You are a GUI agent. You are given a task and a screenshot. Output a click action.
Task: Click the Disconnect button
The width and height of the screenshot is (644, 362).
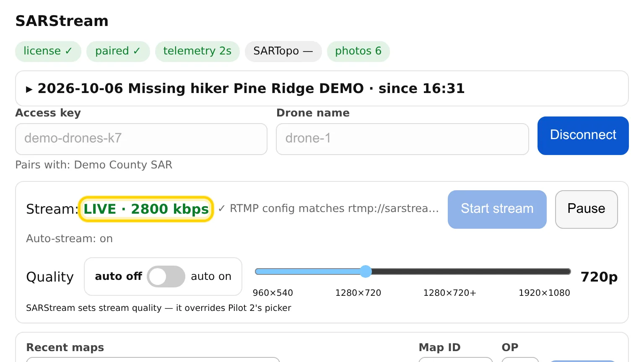click(583, 135)
